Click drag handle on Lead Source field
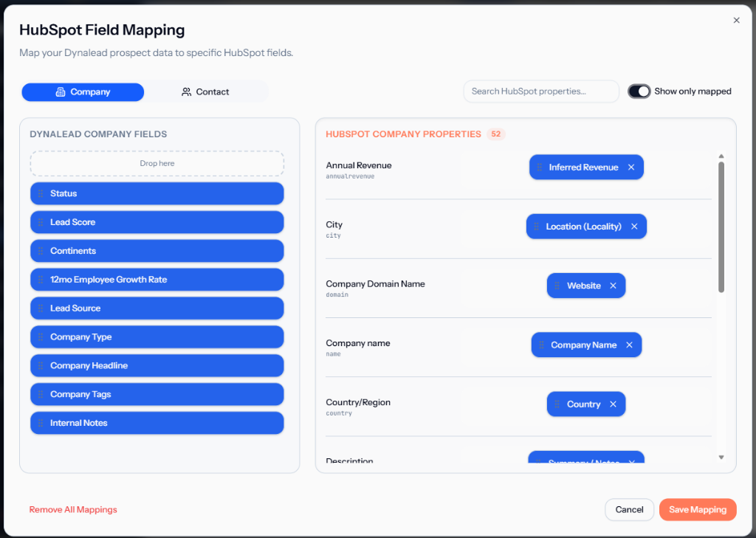 41,308
